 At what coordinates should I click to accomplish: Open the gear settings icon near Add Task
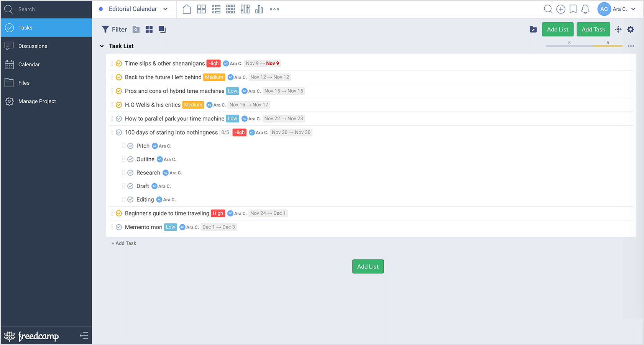tap(631, 30)
